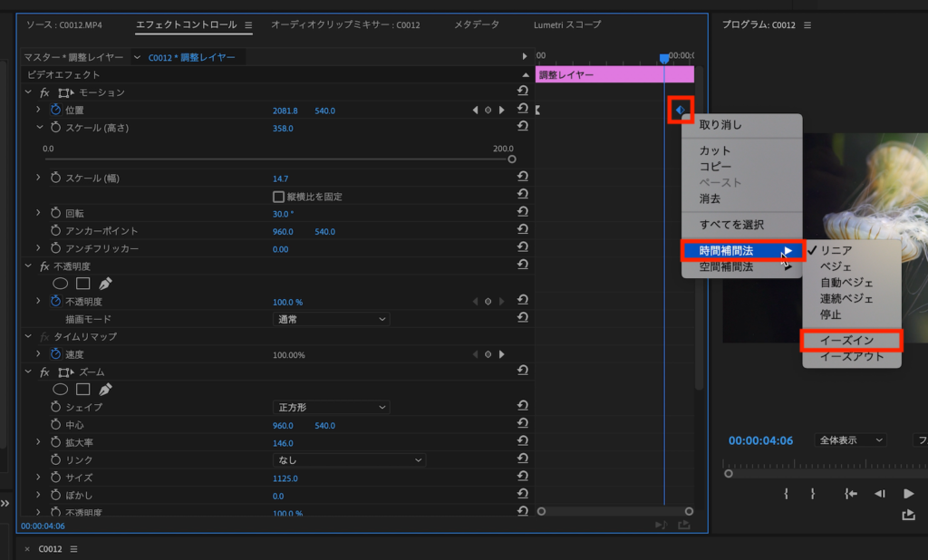This screenshot has height=560, width=928.
Task: Choose Bezier (ベジェ) interpolation option
Action: [x=836, y=266]
